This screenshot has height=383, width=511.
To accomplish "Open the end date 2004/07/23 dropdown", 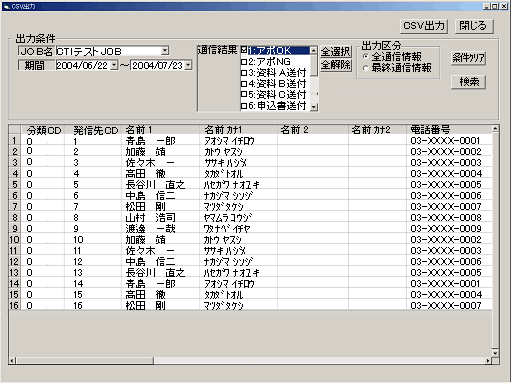I will click(x=188, y=65).
